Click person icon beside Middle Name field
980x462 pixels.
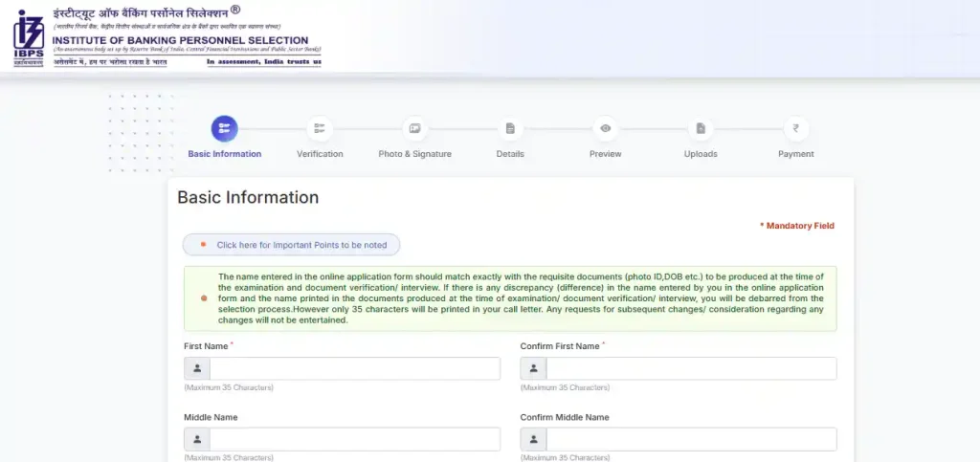197,439
